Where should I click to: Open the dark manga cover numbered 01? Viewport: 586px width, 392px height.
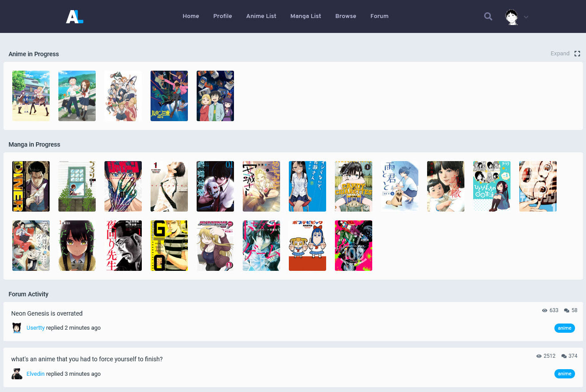pos(215,186)
